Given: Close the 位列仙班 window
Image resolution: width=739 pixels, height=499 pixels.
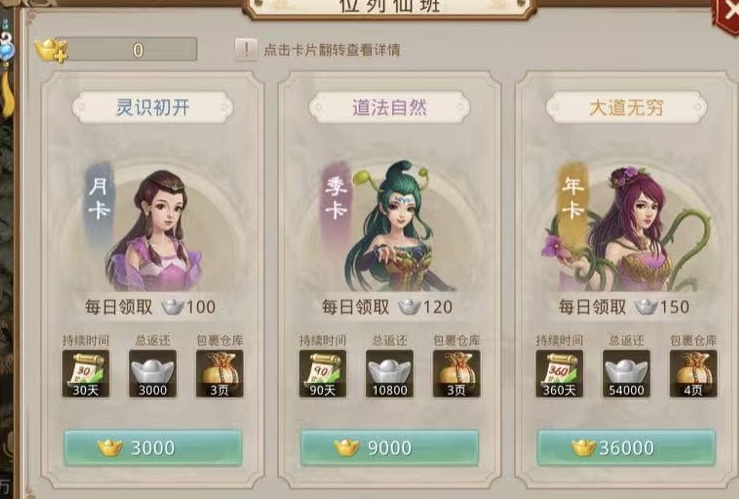Looking at the screenshot, I should [727, 14].
